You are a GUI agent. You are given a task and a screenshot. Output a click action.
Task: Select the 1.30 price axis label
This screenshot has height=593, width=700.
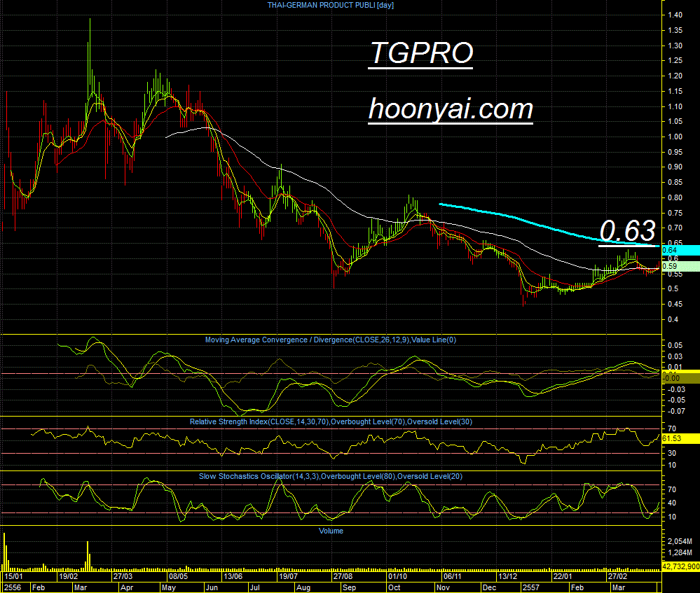tap(675, 46)
